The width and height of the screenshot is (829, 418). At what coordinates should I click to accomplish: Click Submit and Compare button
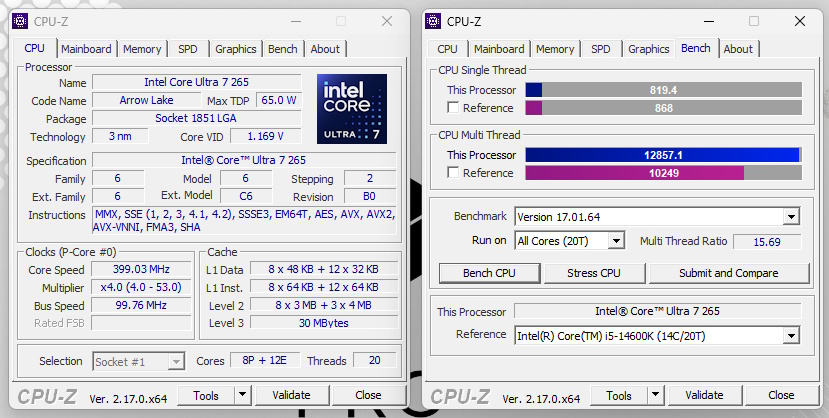pos(729,273)
